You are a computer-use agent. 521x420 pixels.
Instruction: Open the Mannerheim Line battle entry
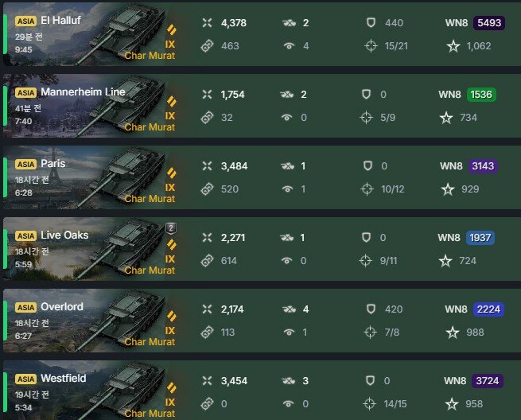[262, 106]
